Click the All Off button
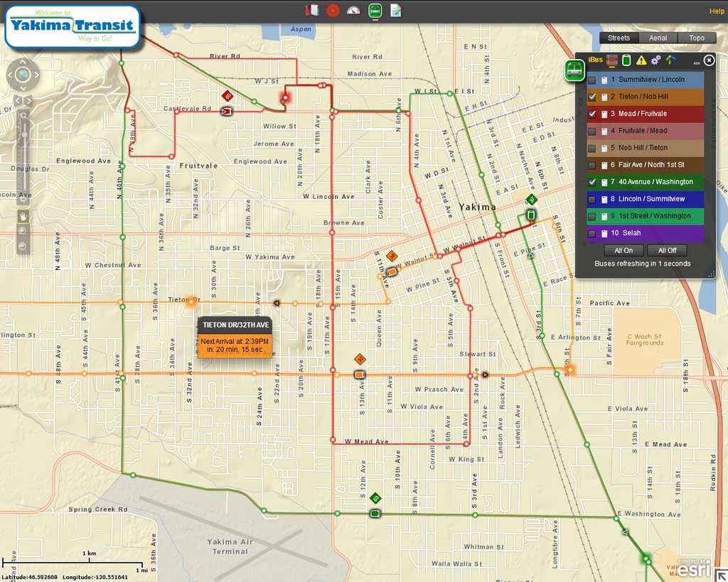The height and width of the screenshot is (582, 728). pyautogui.click(x=667, y=251)
